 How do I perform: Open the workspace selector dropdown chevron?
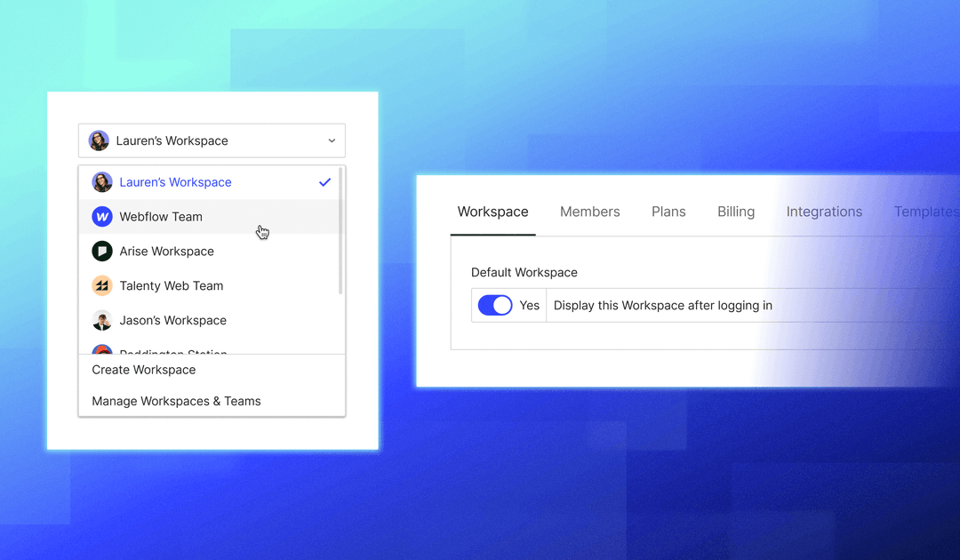332,140
